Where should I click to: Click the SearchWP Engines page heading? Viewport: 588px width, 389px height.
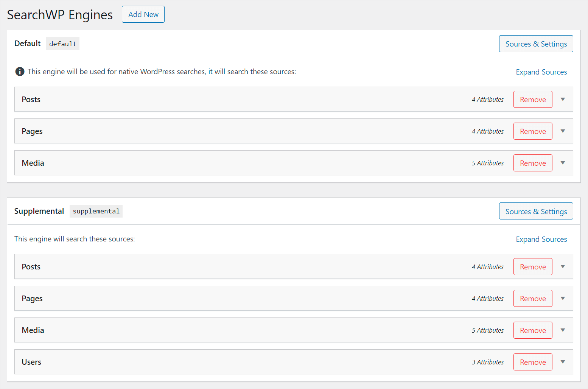60,15
